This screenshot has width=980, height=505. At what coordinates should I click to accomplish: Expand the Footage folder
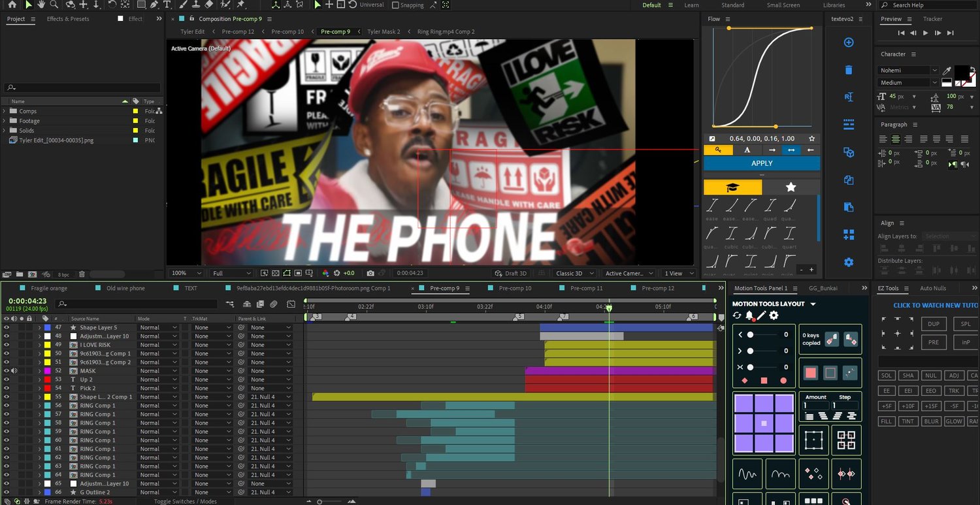pyautogui.click(x=5, y=121)
